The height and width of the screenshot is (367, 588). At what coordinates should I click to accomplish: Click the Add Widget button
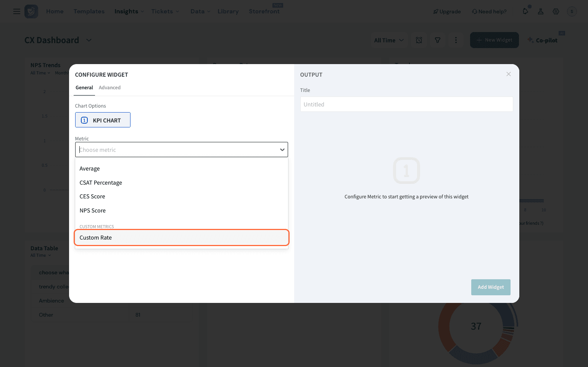[490, 287]
